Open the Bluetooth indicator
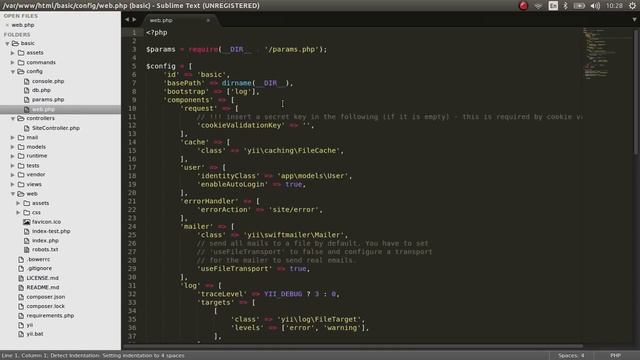 [x=566, y=6]
